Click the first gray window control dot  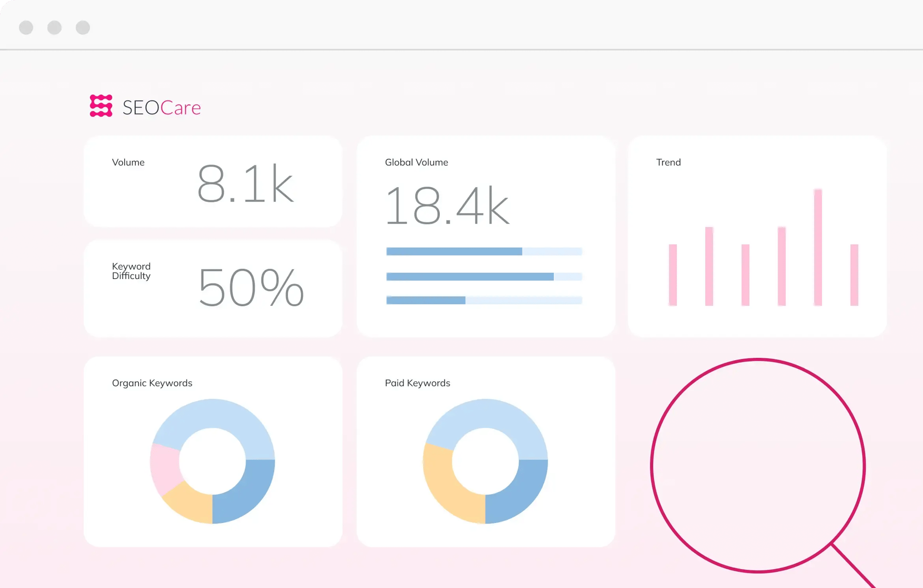coord(26,28)
